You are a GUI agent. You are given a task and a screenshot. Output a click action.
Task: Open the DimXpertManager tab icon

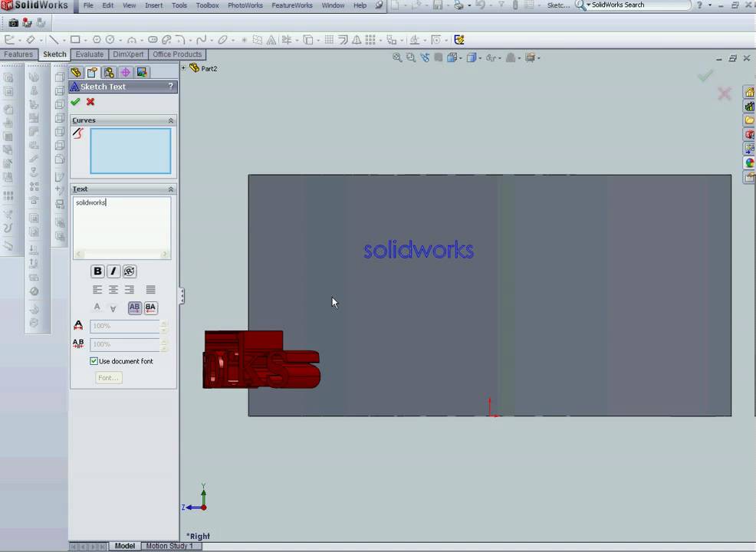125,72
